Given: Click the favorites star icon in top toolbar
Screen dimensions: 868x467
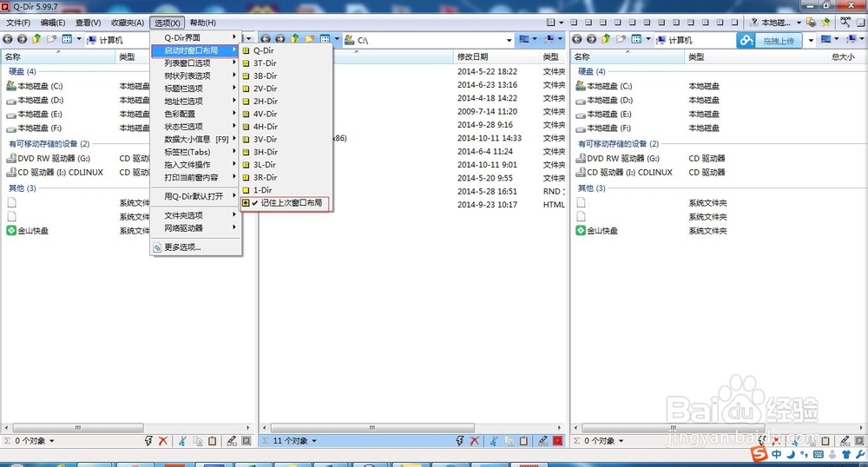Looking at the screenshot, I should pos(825,23).
